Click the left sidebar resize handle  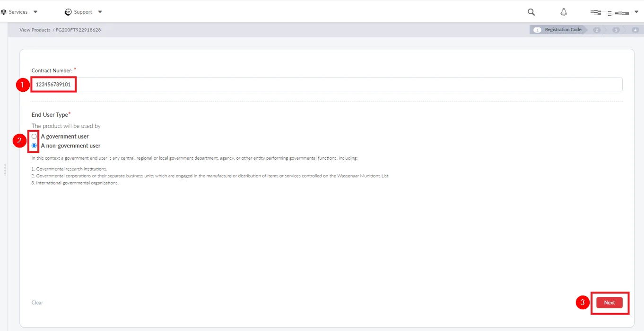(4, 169)
